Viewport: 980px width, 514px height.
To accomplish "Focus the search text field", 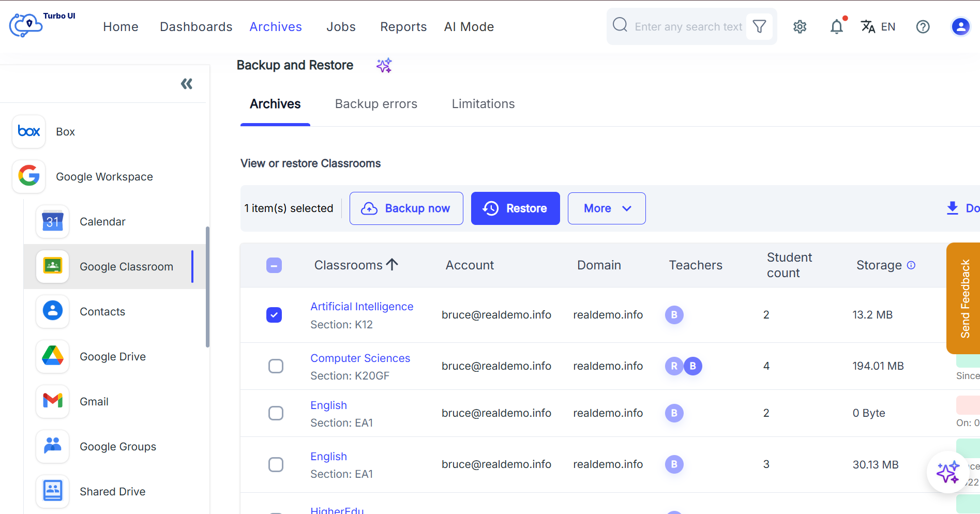I will pos(688,27).
